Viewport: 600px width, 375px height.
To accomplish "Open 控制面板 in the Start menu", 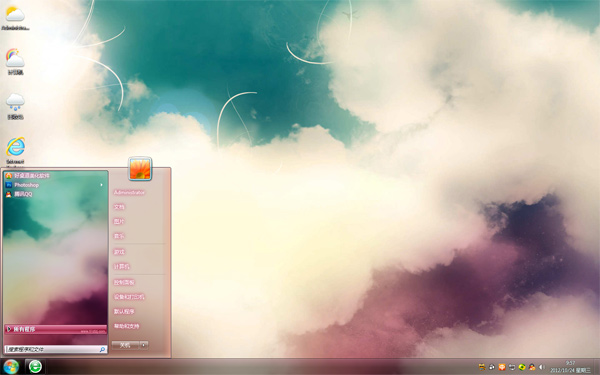I will [x=124, y=282].
